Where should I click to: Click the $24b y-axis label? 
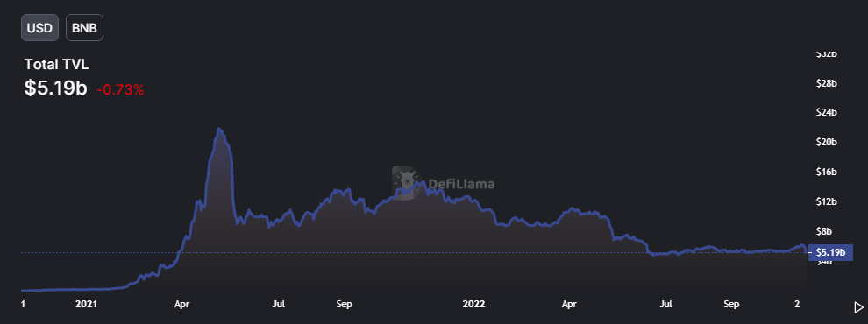pos(827,112)
